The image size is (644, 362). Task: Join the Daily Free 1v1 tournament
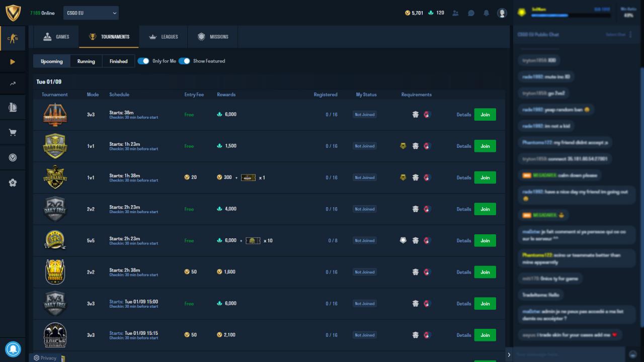pyautogui.click(x=485, y=146)
